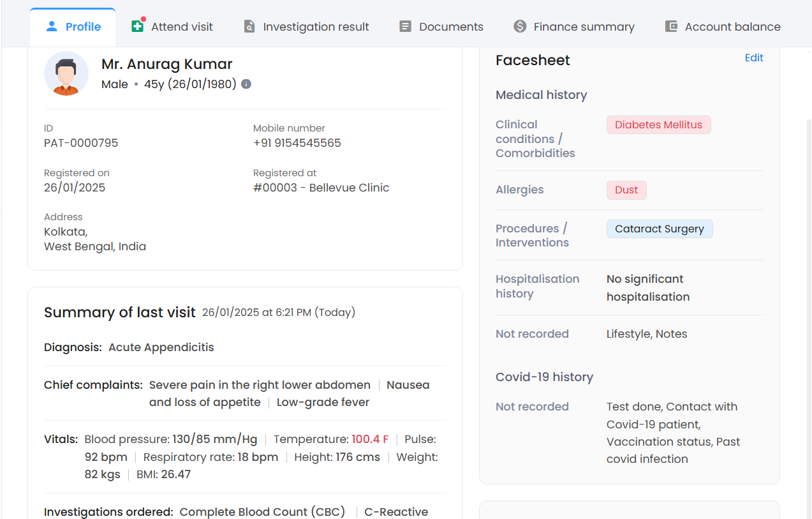The image size is (812, 519).
Task: Click the patient avatar picture
Action: tap(66, 73)
